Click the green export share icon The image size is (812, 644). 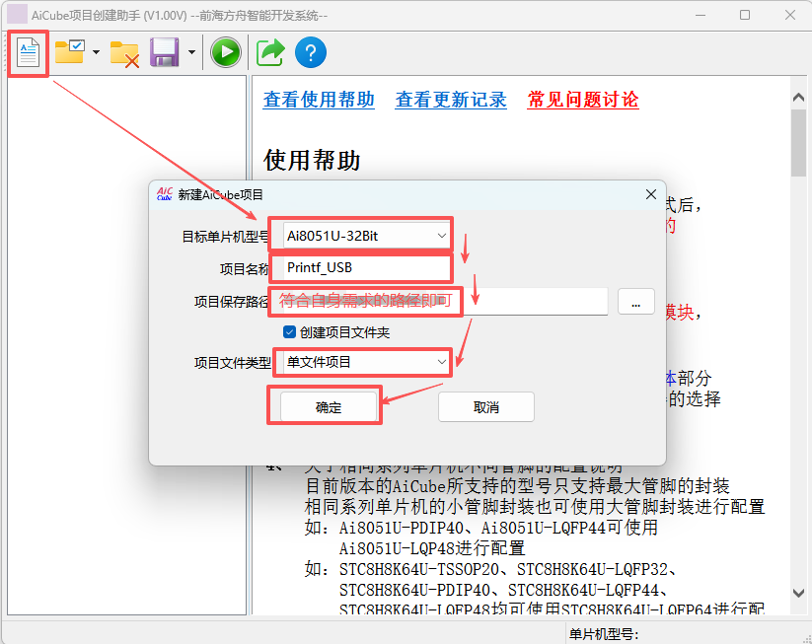tap(270, 52)
